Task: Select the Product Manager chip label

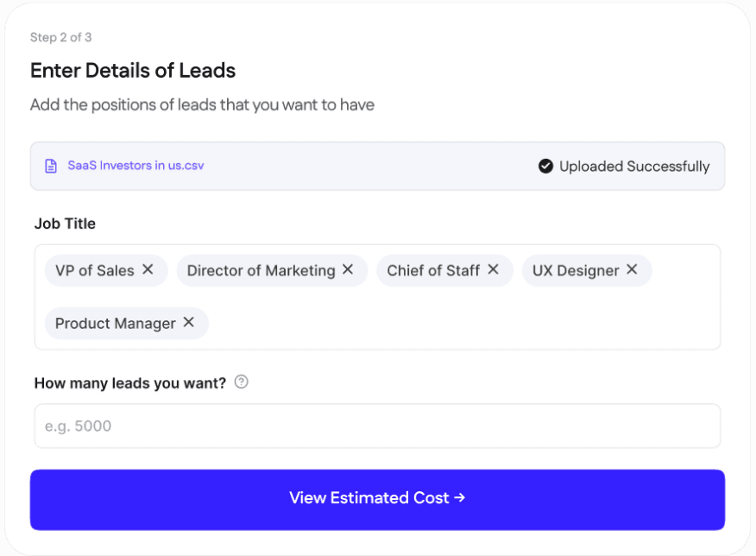Action: tap(115, 324)
